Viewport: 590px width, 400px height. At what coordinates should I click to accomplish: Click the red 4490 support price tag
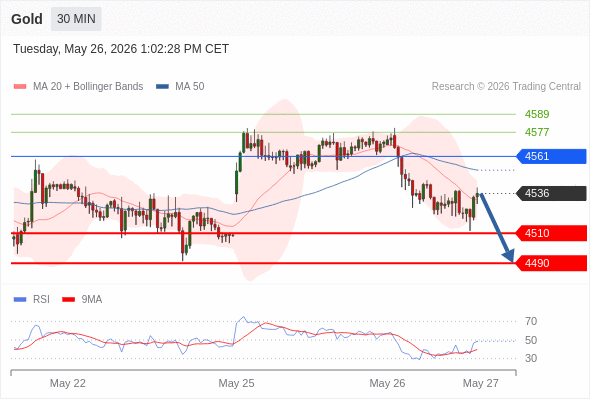point(551,263)
